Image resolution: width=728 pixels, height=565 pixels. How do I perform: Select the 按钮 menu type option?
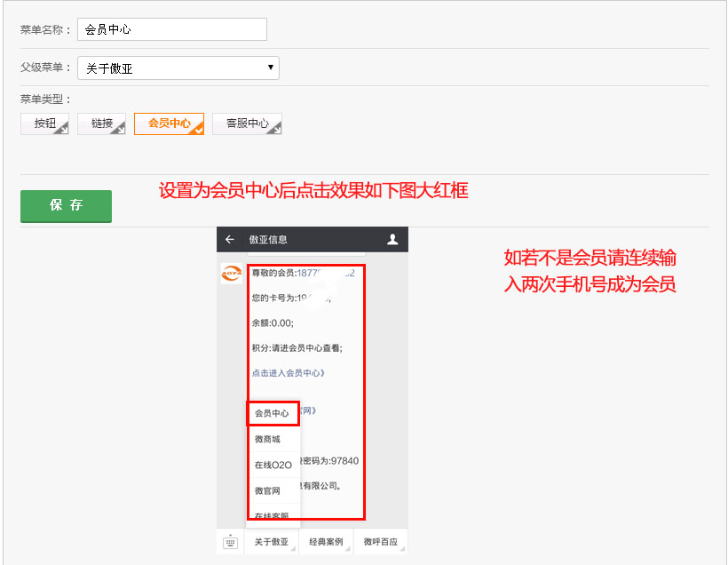pos(44,123)
